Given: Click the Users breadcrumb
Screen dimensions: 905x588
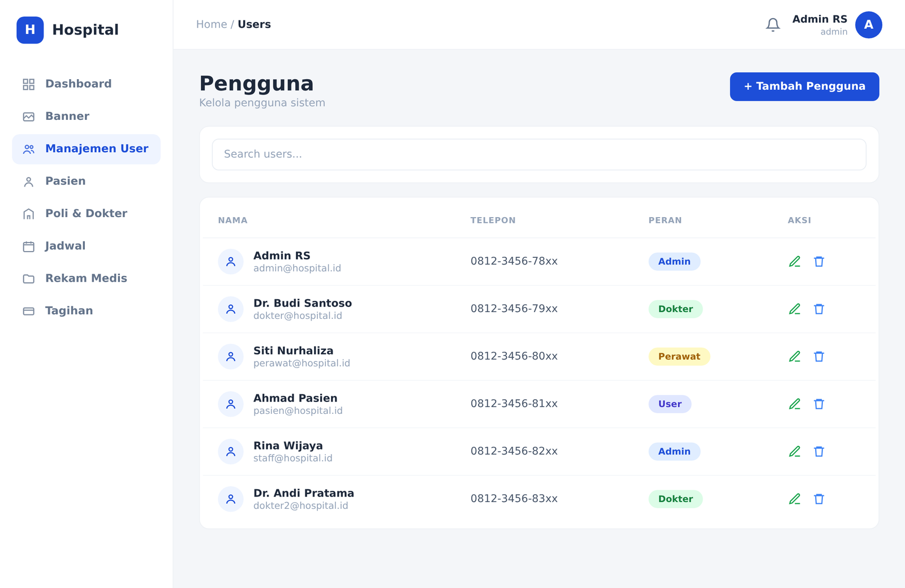Looking at the screenshot, I should (x=254, y=24).
